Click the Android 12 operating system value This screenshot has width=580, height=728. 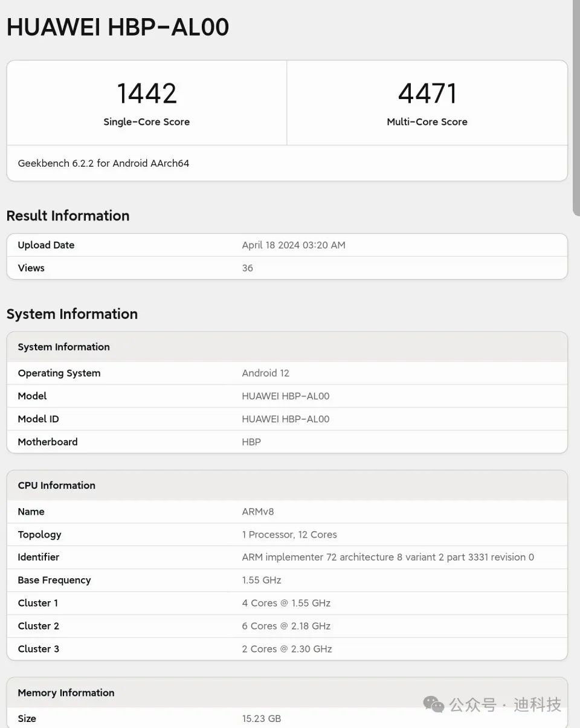tap(266, 373)
